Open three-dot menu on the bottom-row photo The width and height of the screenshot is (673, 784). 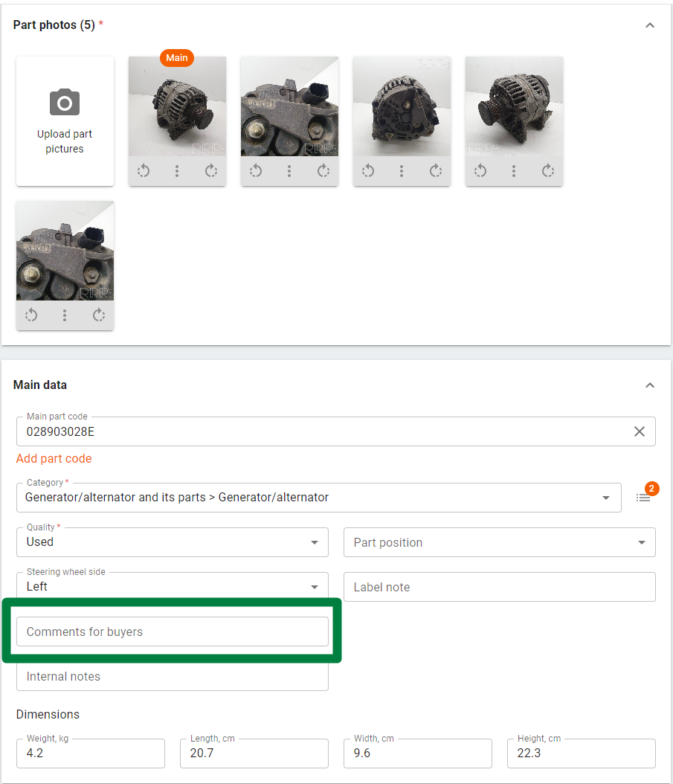click(x=65, y=315)
